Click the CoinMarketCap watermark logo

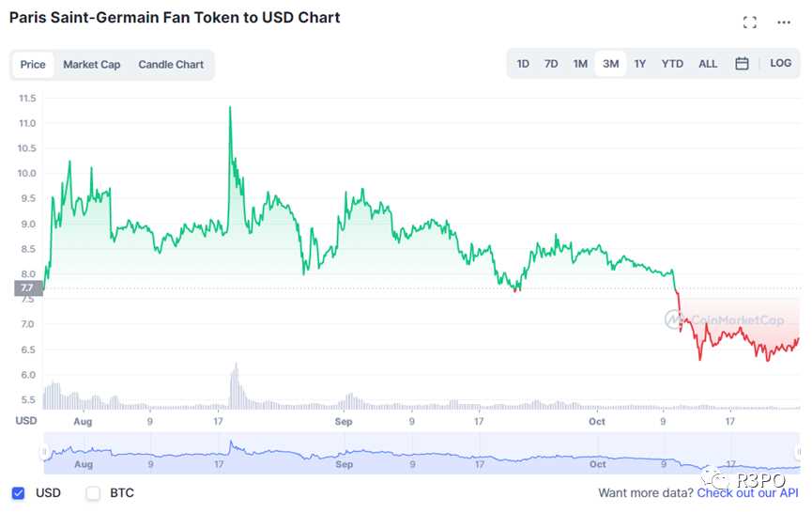725,319
